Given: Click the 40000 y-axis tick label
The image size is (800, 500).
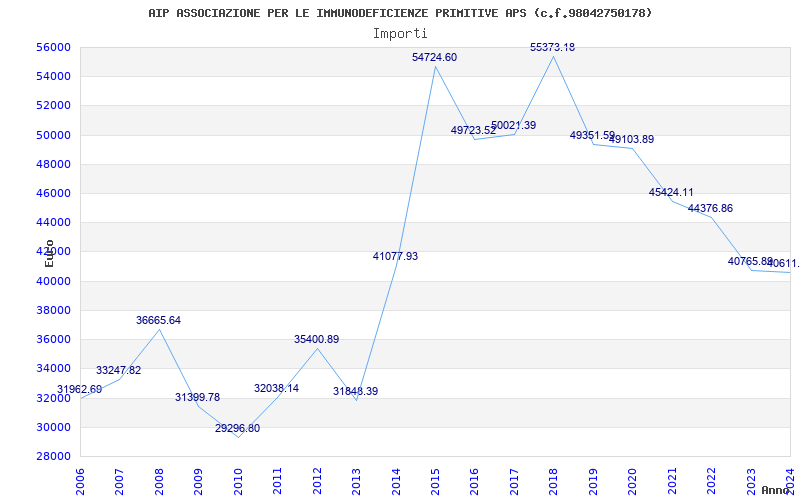Looking at the screenshot, I should pos(53,281).
